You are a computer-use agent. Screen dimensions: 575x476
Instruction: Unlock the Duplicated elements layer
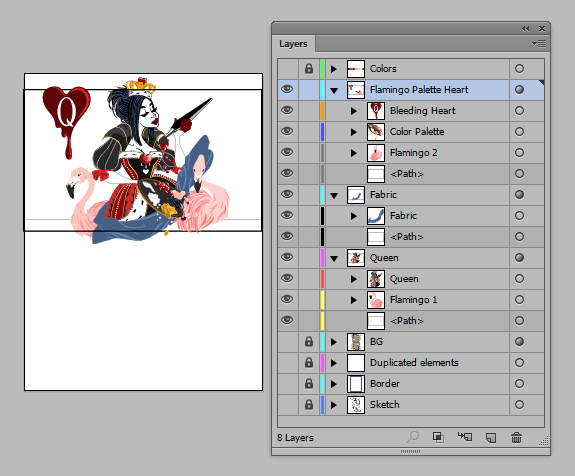tap(309, 363)
